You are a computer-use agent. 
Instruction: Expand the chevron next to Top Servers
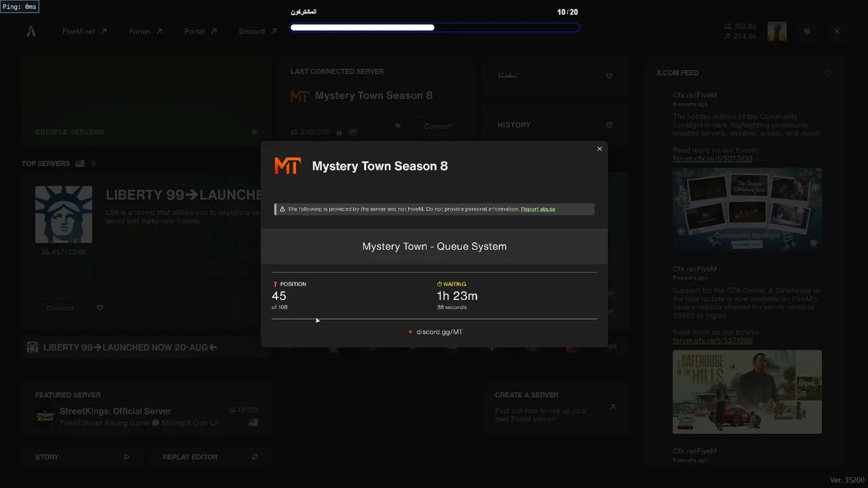94,163
